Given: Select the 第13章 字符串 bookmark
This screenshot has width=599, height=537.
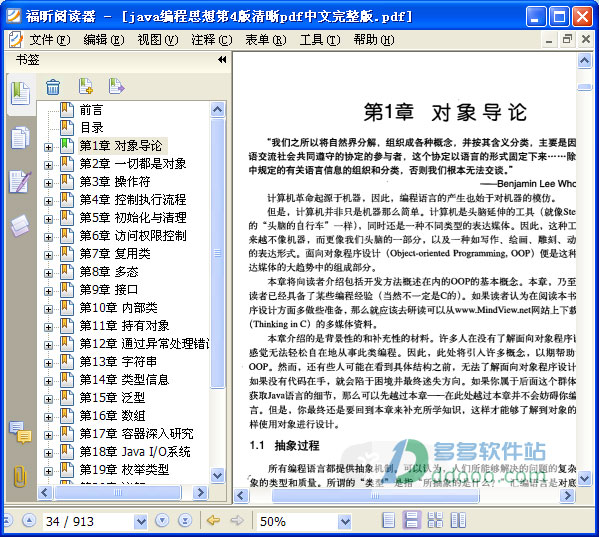Looking at the screenshot, I should (118, 362).
